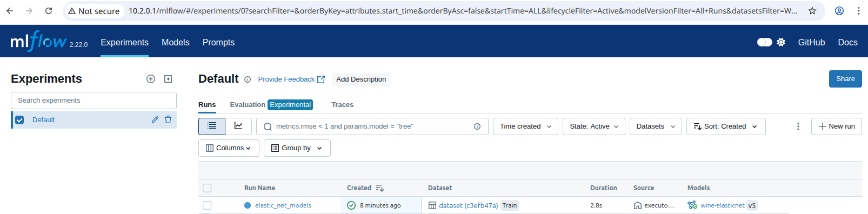Create a new experiment with plus icon

tap(151, 79)
